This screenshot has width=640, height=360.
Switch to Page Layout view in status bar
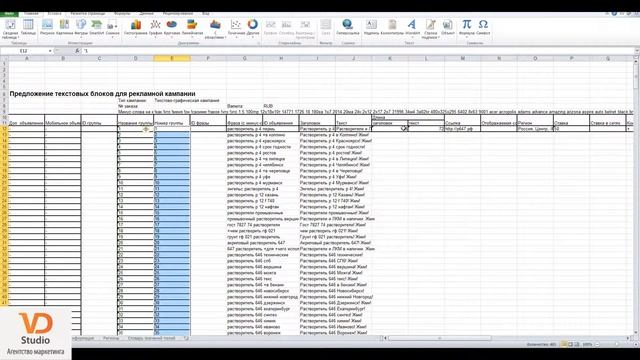[x=571, y=344]
